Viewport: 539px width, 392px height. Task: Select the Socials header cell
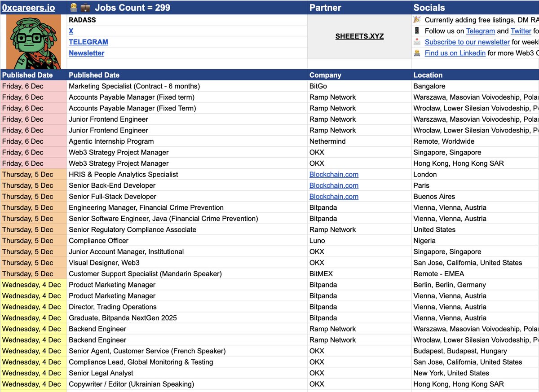[x=475, y=8]
